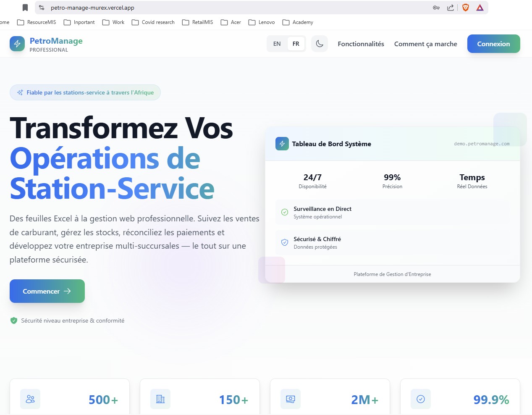
Task: Open the Fonctionnalités menu item
Action: (x=361, y=44)
